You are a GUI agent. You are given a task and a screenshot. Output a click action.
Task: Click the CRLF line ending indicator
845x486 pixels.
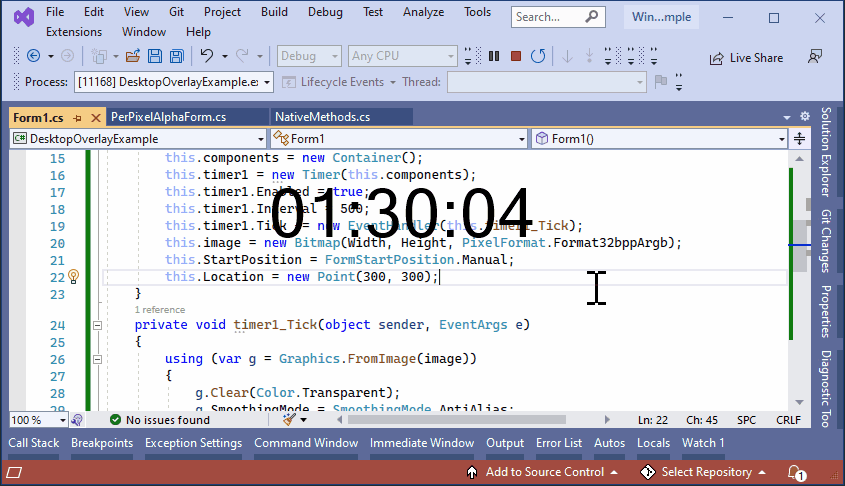point(788,420)
